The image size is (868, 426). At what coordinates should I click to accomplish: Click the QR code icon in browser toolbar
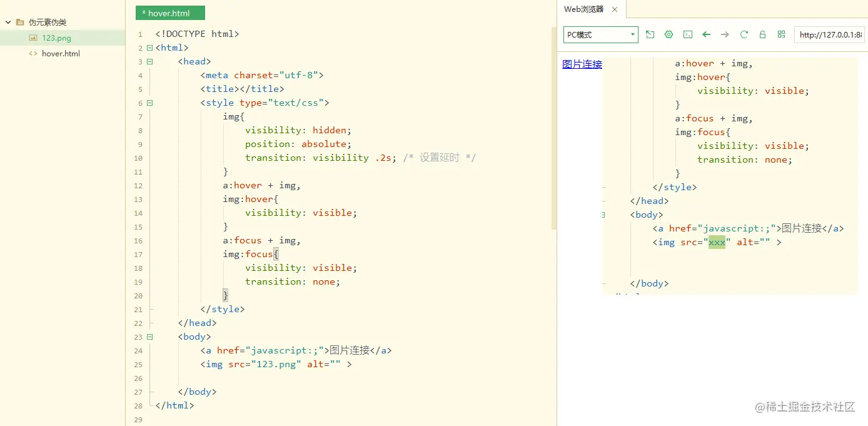tap(781, 34)
